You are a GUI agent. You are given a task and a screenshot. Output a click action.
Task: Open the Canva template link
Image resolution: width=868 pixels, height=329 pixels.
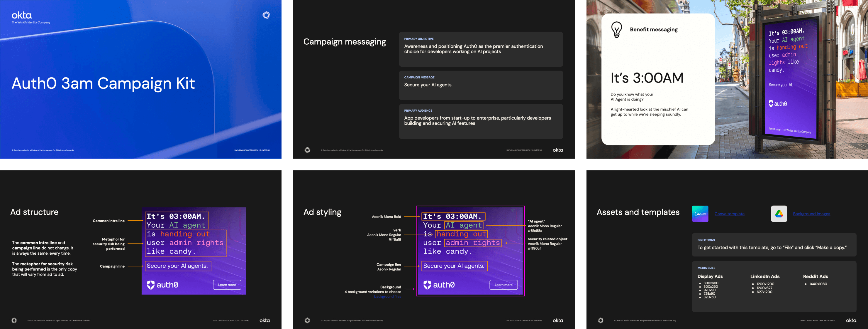tap(729, 214)
